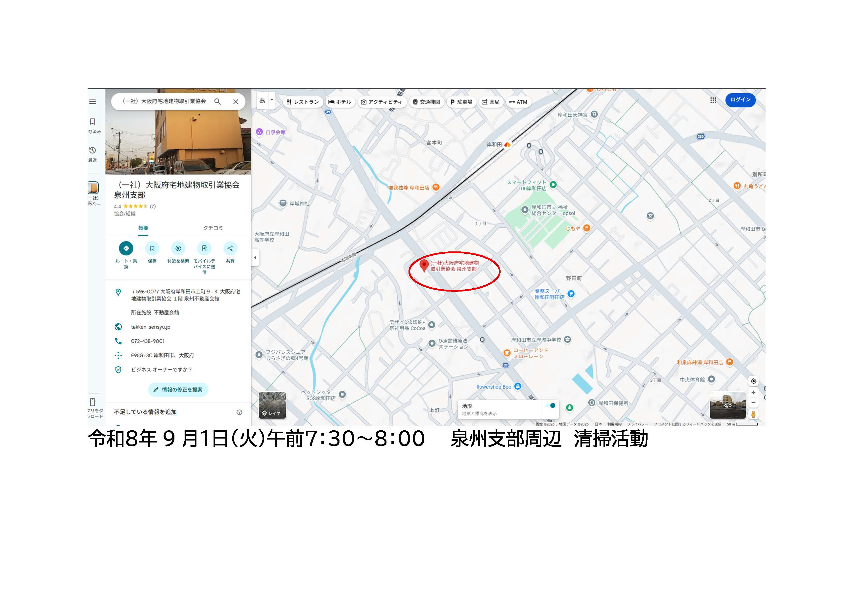Image resolution: width=868 pixels, height=614 pixels.
Task: Click 付近を検索 nearby search icon
Action: tap(178, 248)
